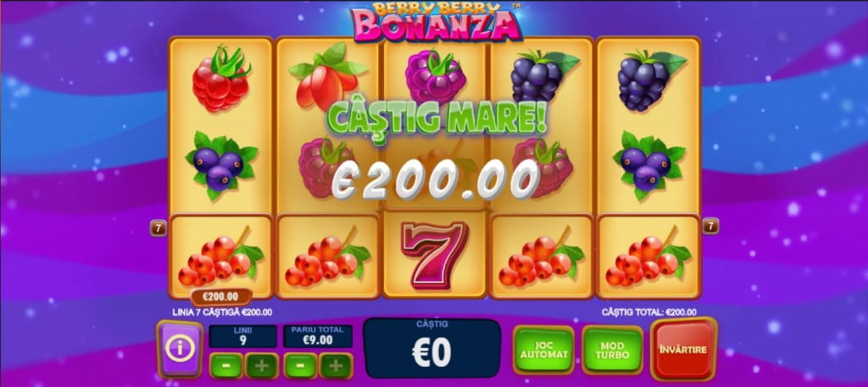Click the Berry Berry Bonanza logo
The height and width of the screenshot is (387, 868).
pos(436,22)
